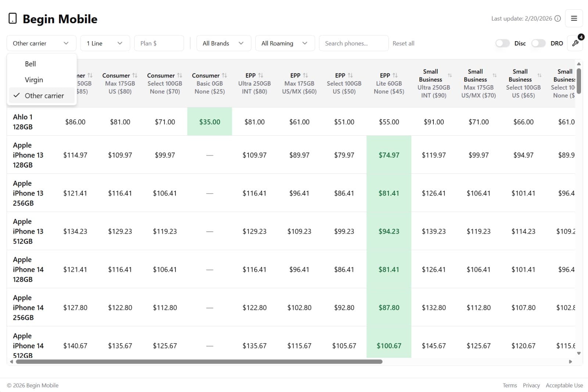588x392 pixels.
Task: Open the hamburger menu button
Action: [x=574, y=18]
